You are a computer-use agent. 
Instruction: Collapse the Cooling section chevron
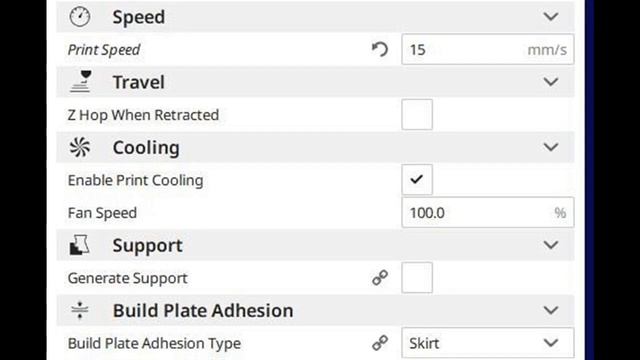coord(551,147)
